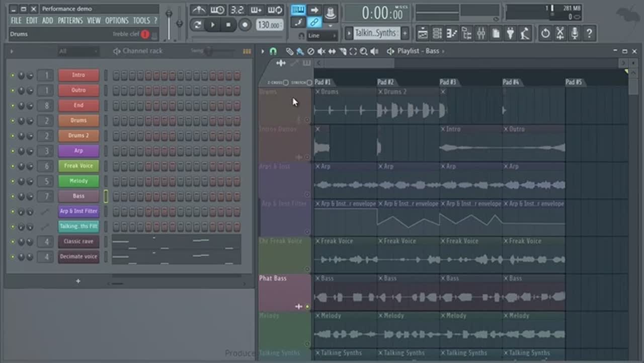The width and height of the screenshot is (644, 363).
Task: Open the Line snap selector dropdown
Action: point(322,36)
